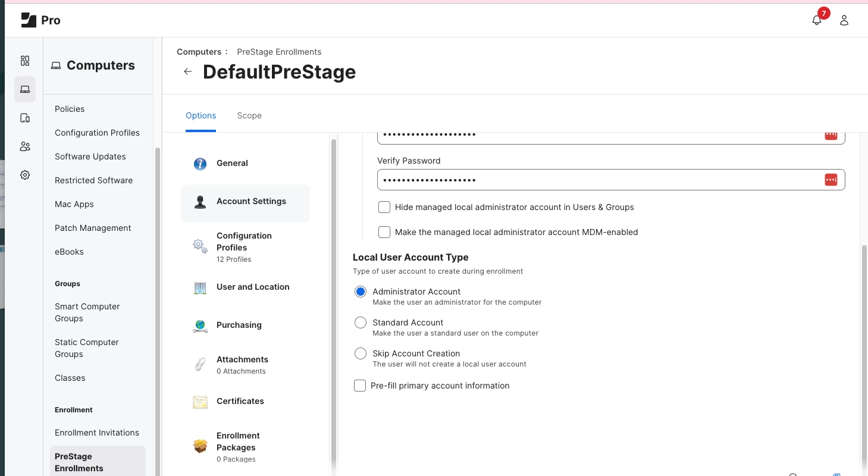Image resolution: width=868 pixels, height=476 pixels.
Task: Open Policies in Computers sidebar
Action: tap(70, 109)
